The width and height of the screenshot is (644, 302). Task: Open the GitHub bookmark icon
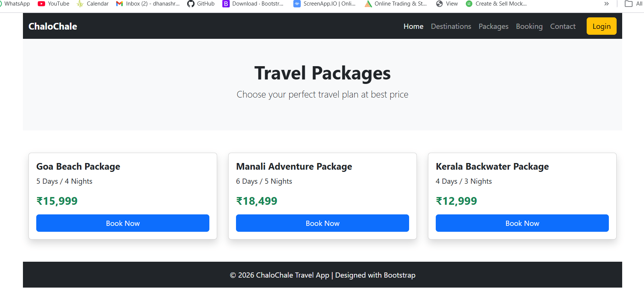[191, 4]
